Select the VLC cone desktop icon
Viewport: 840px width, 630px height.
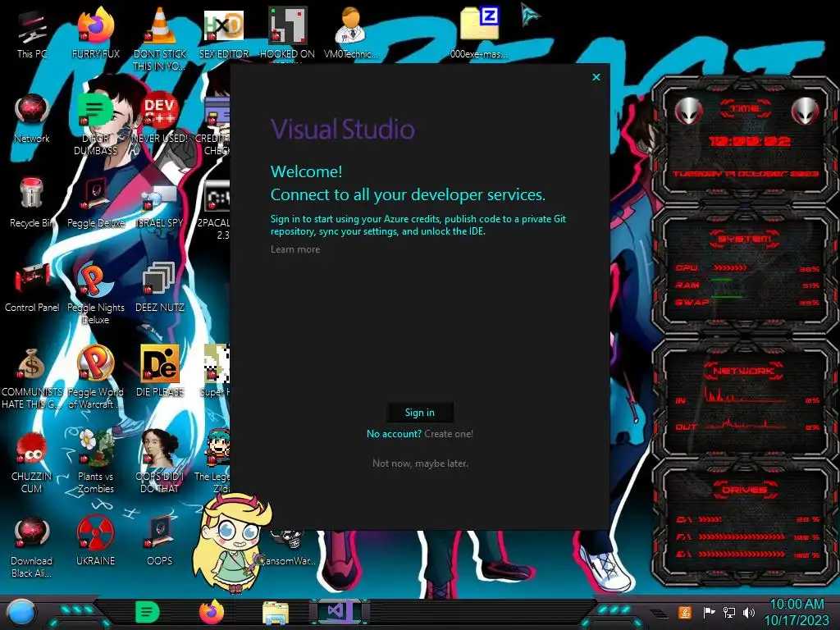pos(160,39)
